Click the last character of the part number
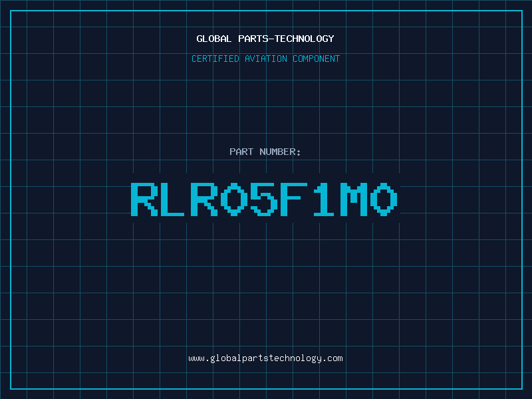 point(383,199)
